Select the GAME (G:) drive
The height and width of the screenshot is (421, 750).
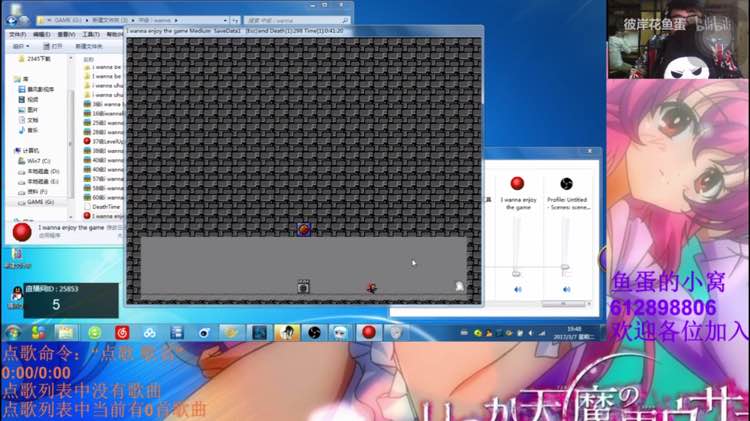pyautogui.click(x=36, y=202)
